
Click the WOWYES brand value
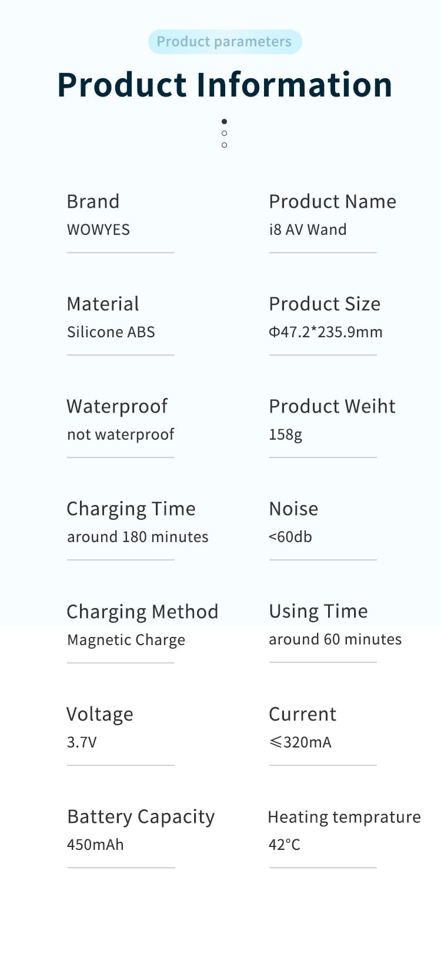pyautogui.click(x=98, y=230)
